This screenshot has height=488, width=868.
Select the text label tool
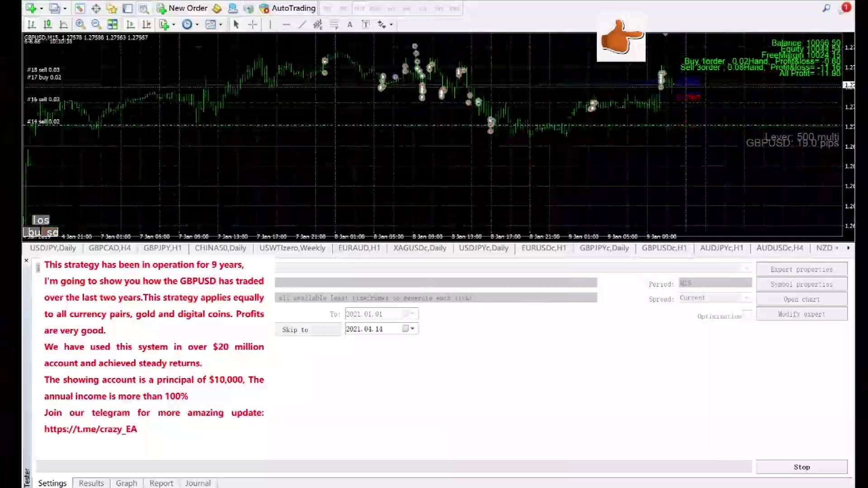click(x=366, y=24)
